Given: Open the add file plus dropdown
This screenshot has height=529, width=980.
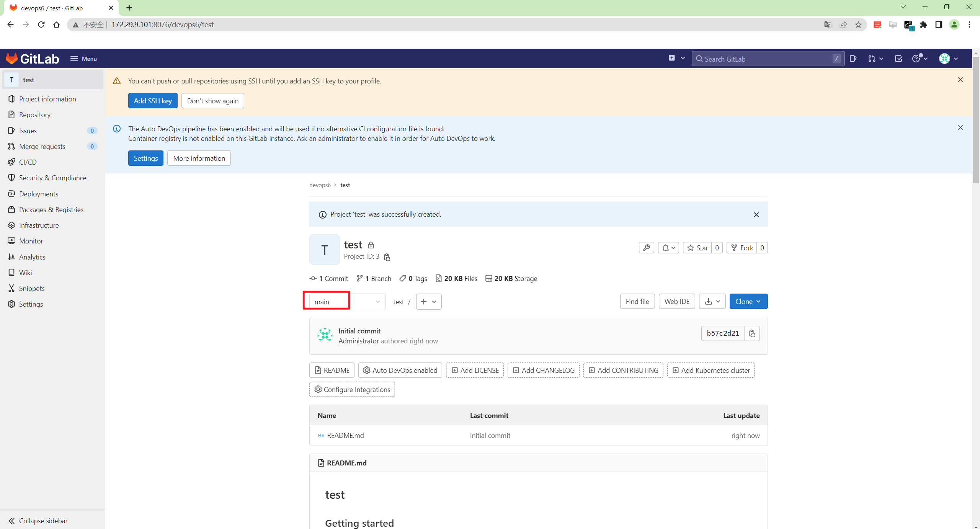Looking at the screenshot, I should (428, 302).
